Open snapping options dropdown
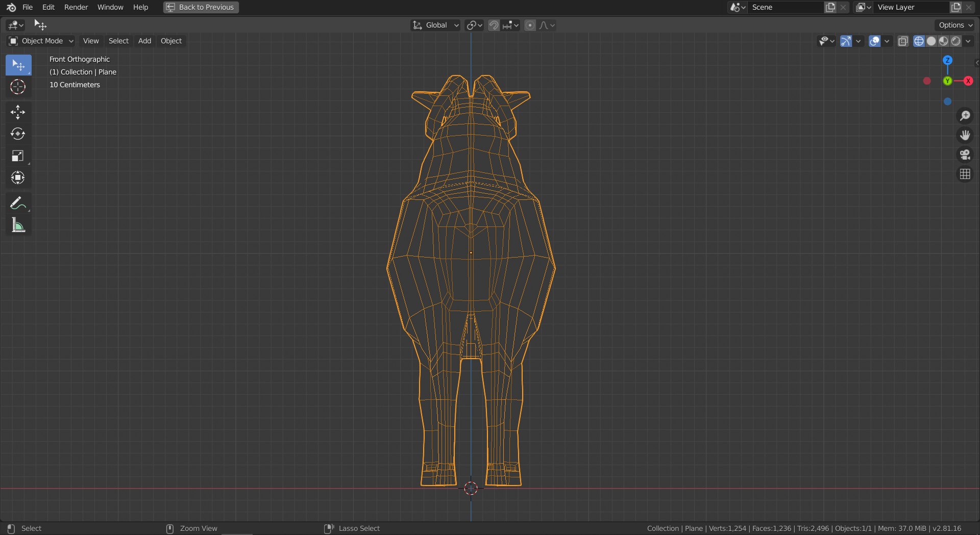Screen dimensions: 980x535 click(510, 25)
